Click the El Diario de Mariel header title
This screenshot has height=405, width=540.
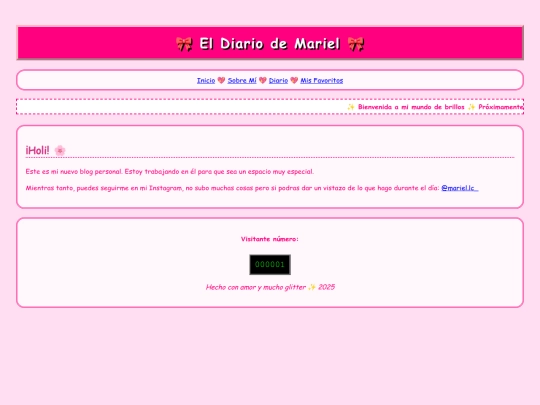(x=270, y=44)
